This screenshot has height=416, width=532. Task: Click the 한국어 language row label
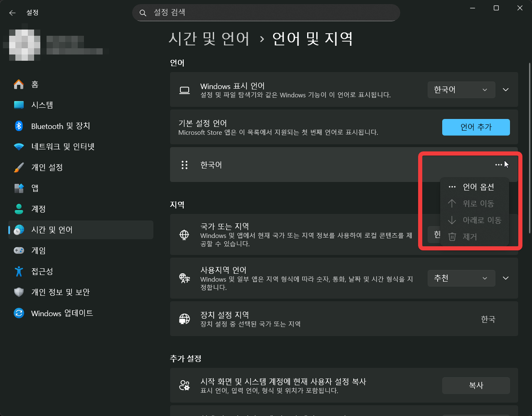tap(211, 165)
